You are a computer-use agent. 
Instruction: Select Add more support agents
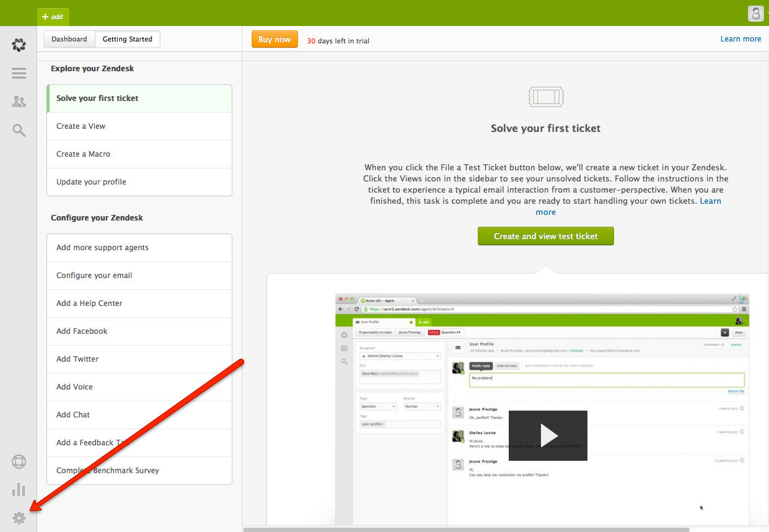point(139,248)
